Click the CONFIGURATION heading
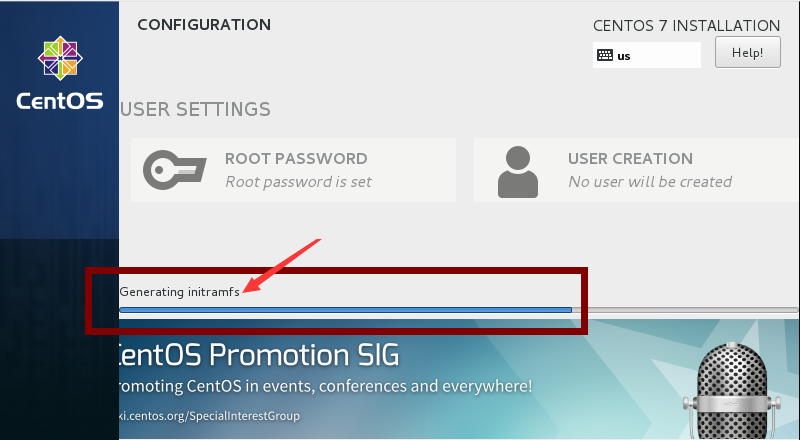This screenshot has height=440, width=800. (x=204, y=25)
